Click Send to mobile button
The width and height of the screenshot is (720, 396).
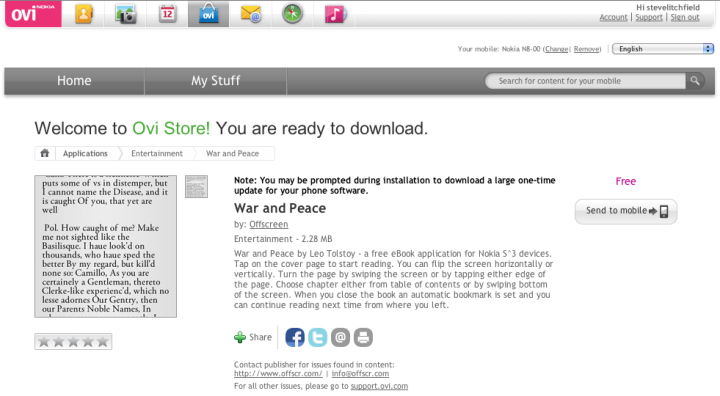(x=626, y=211)
